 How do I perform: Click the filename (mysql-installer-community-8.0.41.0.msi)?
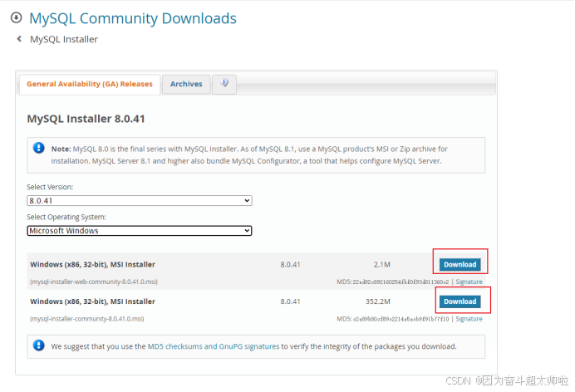point(87,319)
